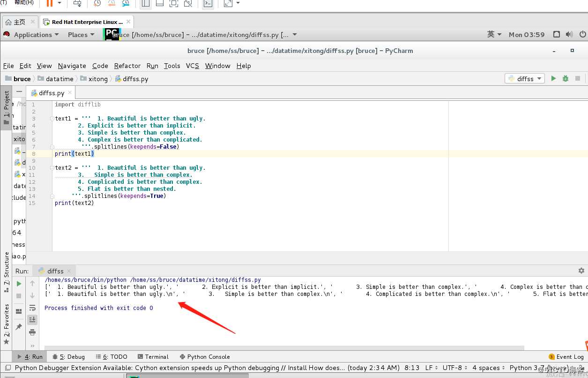
Task: Toggle Soft-wrap in the Run console
Action: point(32,308)
